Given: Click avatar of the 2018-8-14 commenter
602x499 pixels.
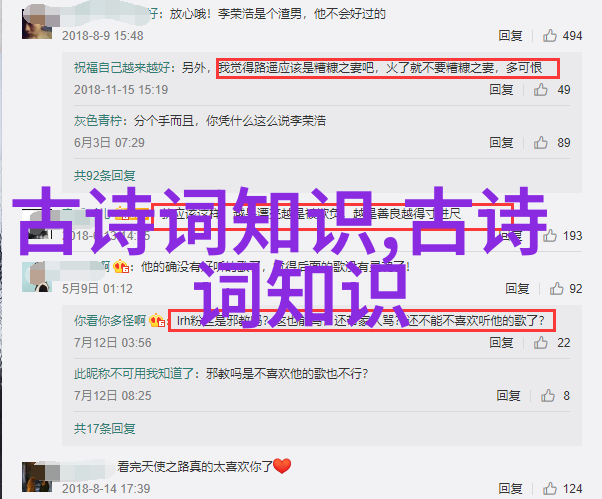Looking at the screenshot, I should click(x=37, y=477).
